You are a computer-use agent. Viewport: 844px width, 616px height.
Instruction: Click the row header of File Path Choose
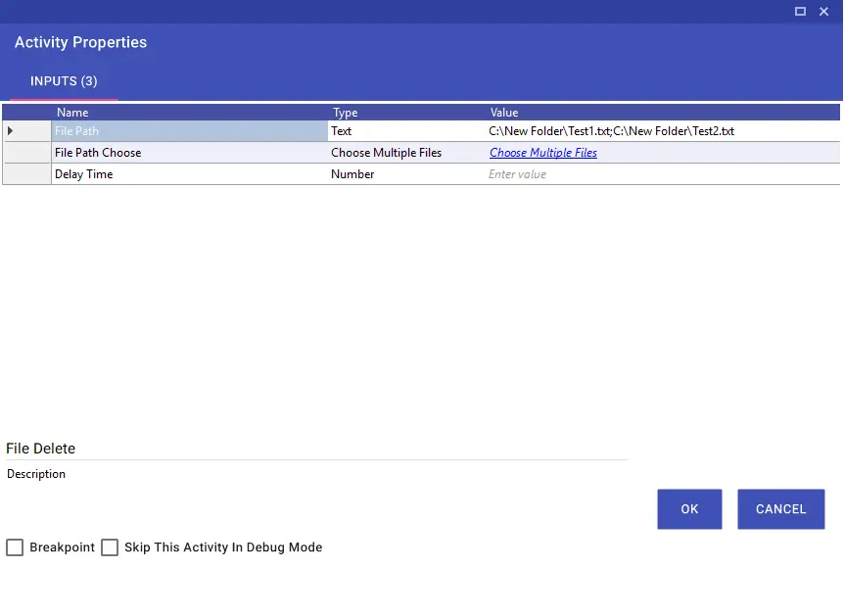[26, 153]
